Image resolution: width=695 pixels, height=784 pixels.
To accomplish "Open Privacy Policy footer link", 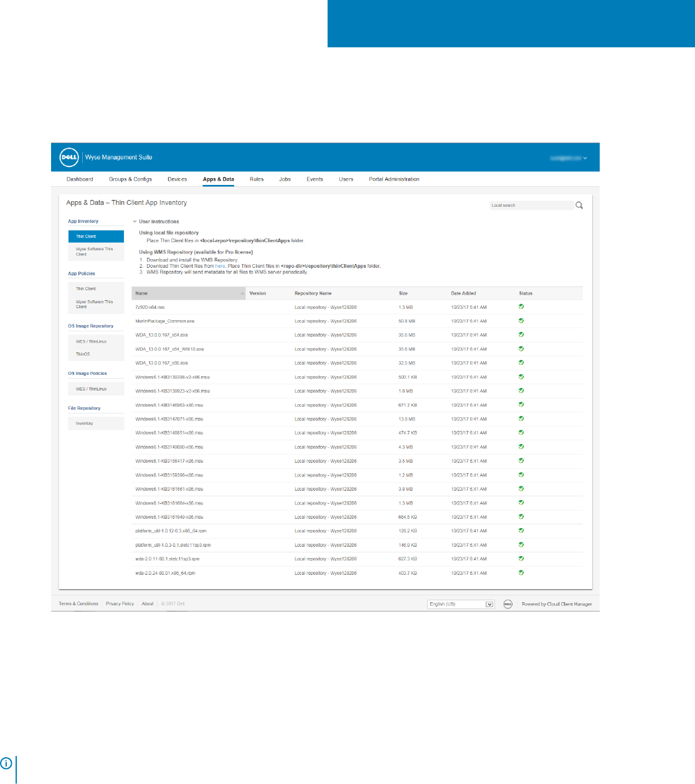I will coord(120,603).
